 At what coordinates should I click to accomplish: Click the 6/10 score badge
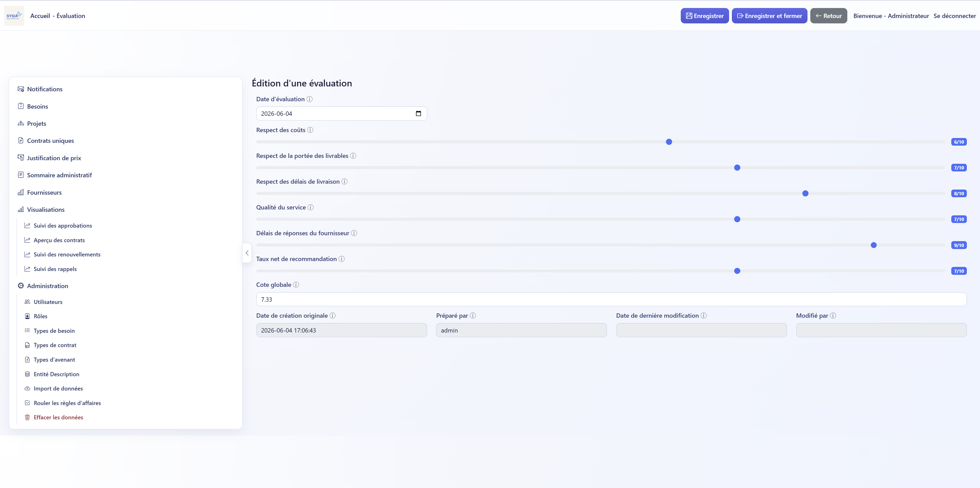[959, 142]
